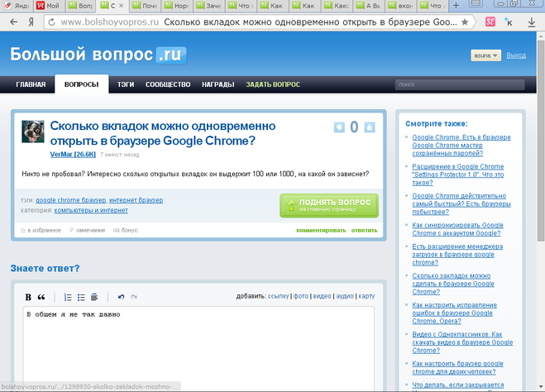This screenshot has height=392, width=545.
Task: Open the ЗАДАТЬ ВОПРОС link
Action: 272,84
